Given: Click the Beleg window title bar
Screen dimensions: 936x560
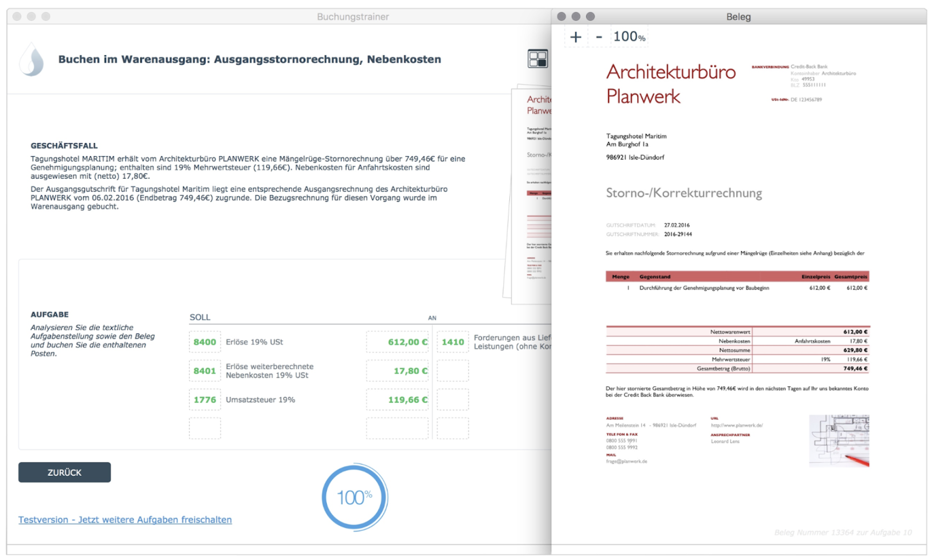Looking at the screenshot, I should pyautogui.click(x=738, y=17).
